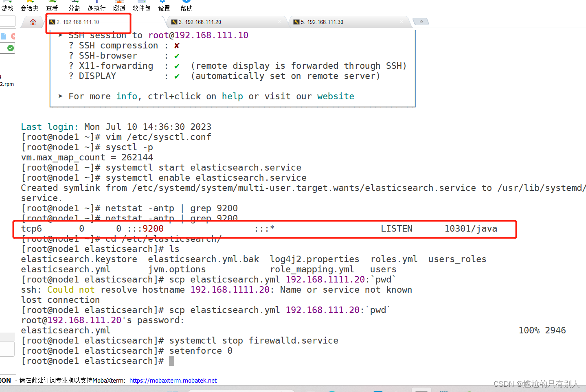Click terminal icon on 192.168.111.20 tab
Screen dimensions: 586x392
[174, 22]
